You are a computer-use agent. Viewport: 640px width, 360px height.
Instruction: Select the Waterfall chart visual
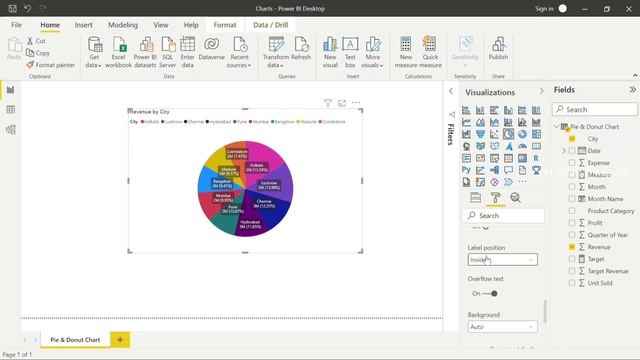[x=466, y=134]
